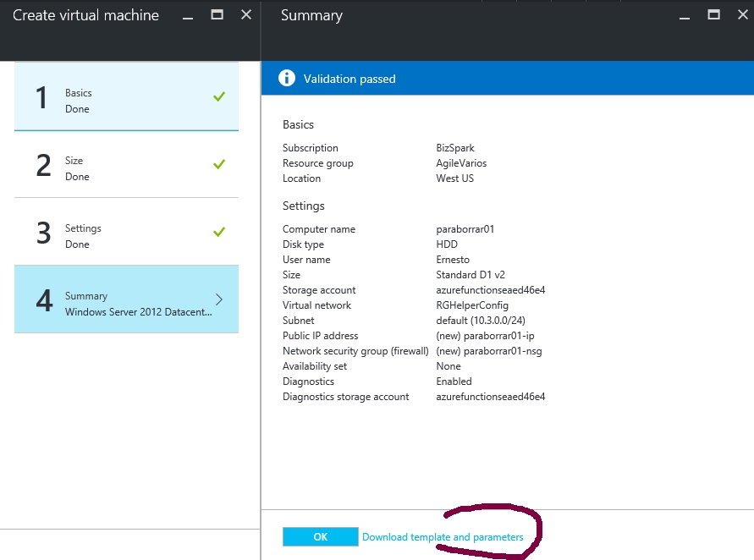Image resolution: width=754 pixels, height=560 pixels.
Task: Click the green checkmark next to Size
Action: tap(219, 164)
